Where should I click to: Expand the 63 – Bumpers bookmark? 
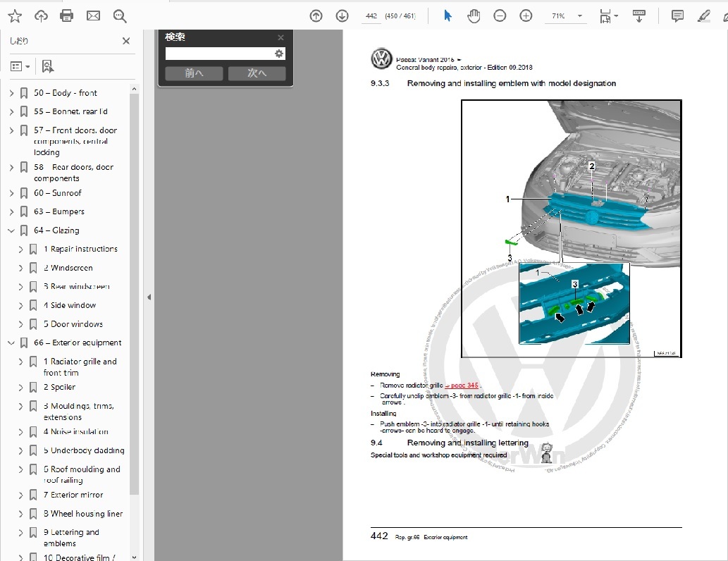pos(12,211)
